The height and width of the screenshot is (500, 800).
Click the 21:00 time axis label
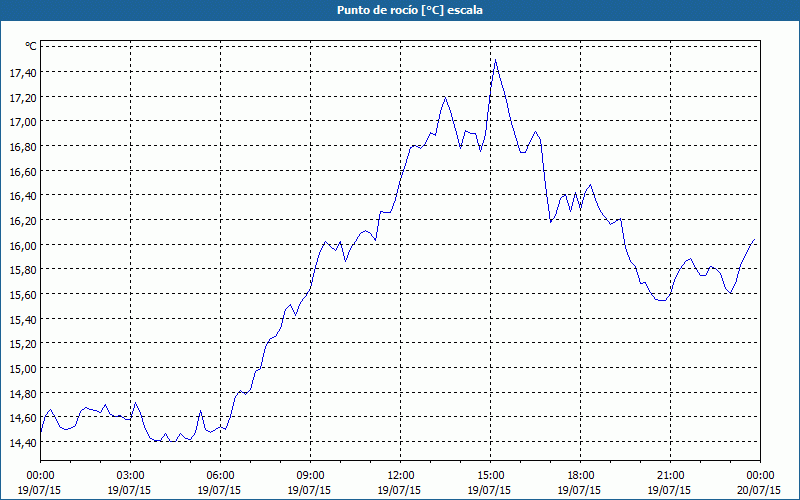click(670, 476)
